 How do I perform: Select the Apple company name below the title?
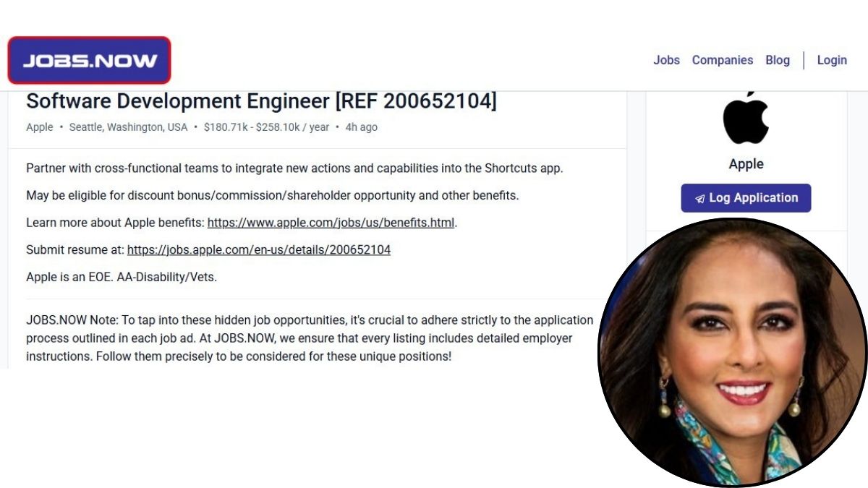click(40, 127)
